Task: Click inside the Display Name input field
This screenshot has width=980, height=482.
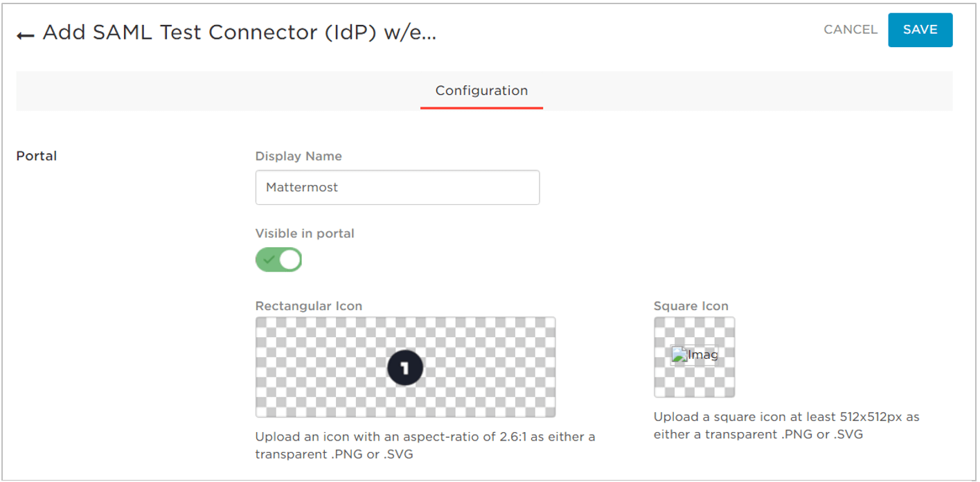Action: tap(397, 187)
